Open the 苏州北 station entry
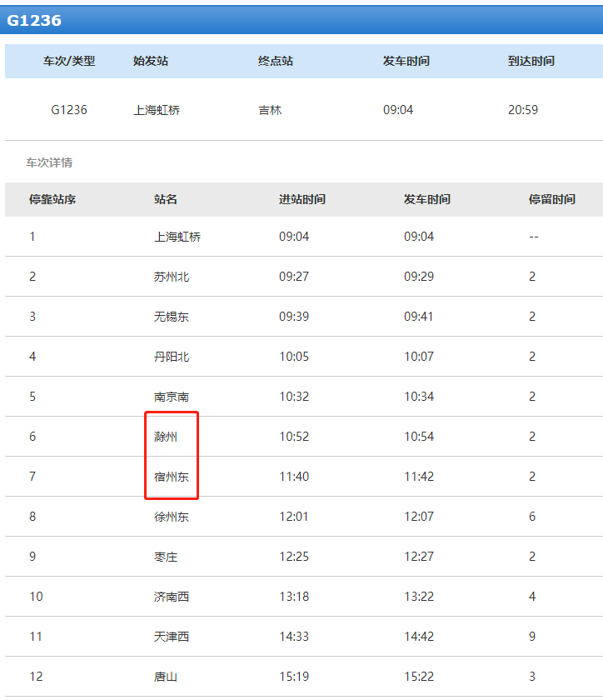Viewport: 603px width, 700px height. [x=172, y=277]
